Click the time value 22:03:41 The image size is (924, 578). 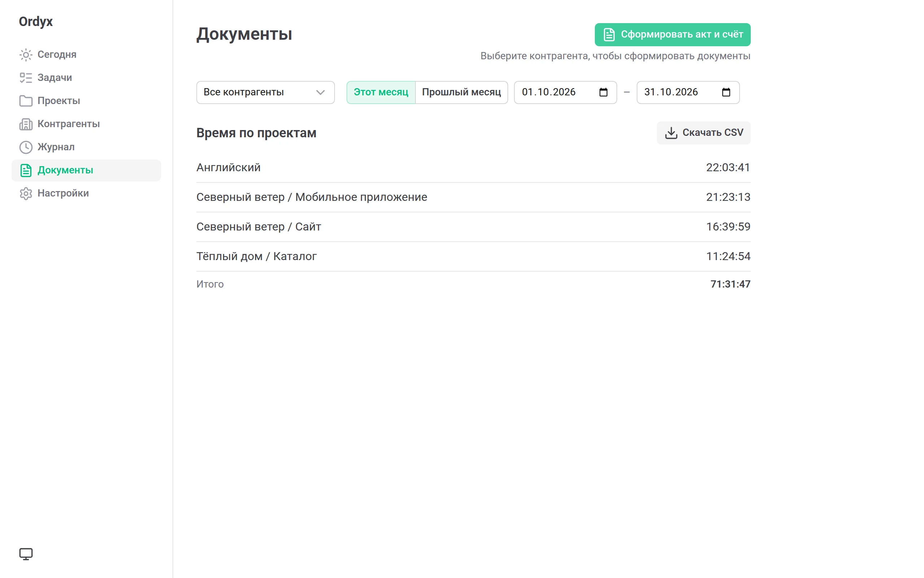pos(728,167)
